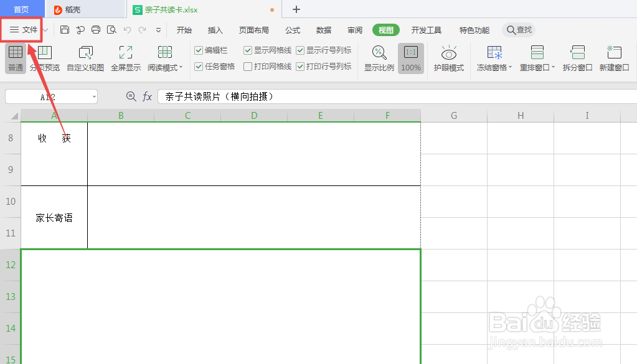Select the 亲子共读卡.xlsx document tab
Screen dimensions: 637x364
tap(203, 9)
